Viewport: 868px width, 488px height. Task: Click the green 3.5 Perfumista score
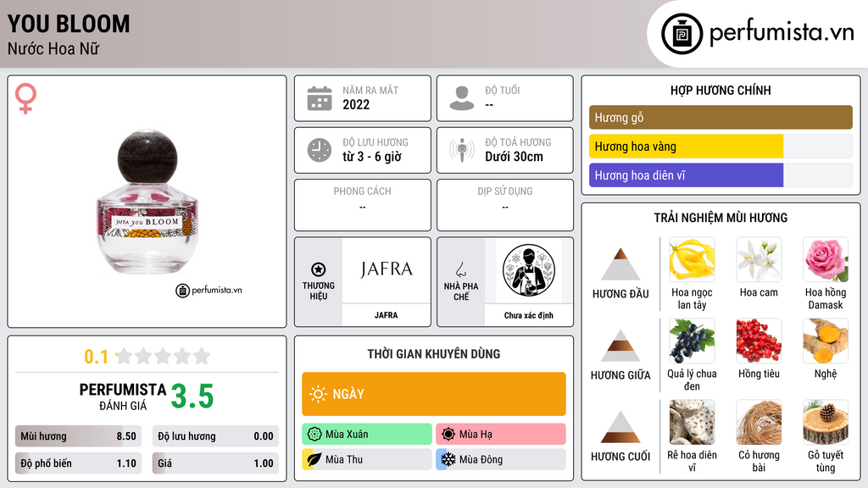click(192, 396)
